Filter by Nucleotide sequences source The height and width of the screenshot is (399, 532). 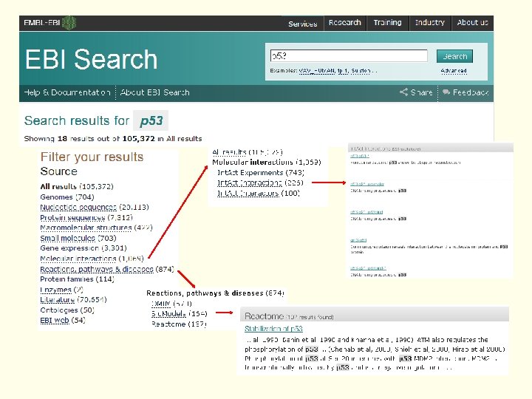pyautogui.click(x=78, y=208)
